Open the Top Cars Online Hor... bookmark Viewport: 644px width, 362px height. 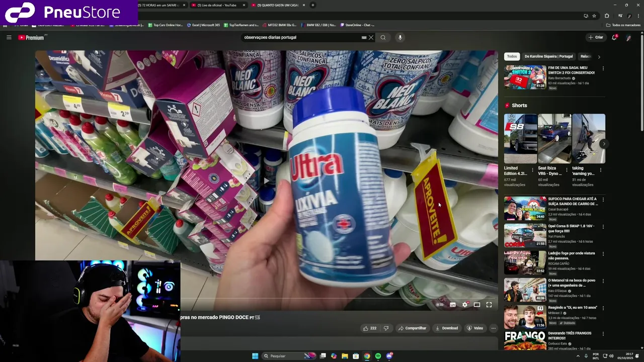pos(165,25)
